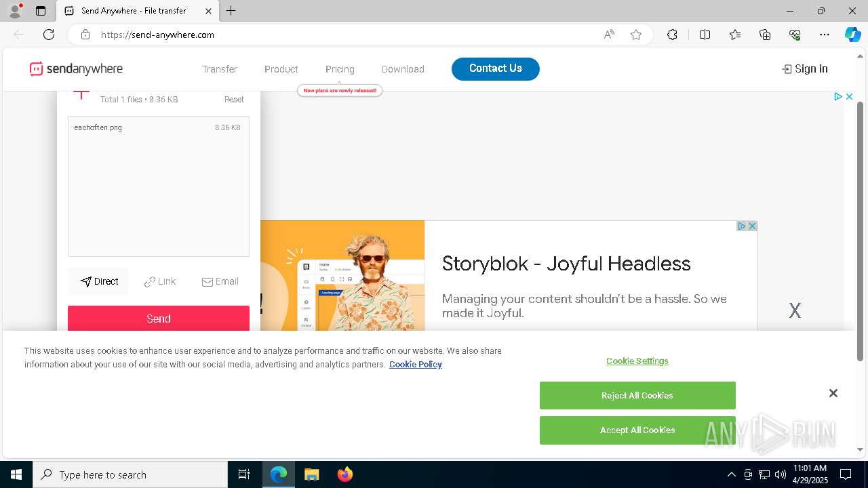Close the Storyblok ad with X icon
Screen dimensions: 868x488
pos(752,226)
